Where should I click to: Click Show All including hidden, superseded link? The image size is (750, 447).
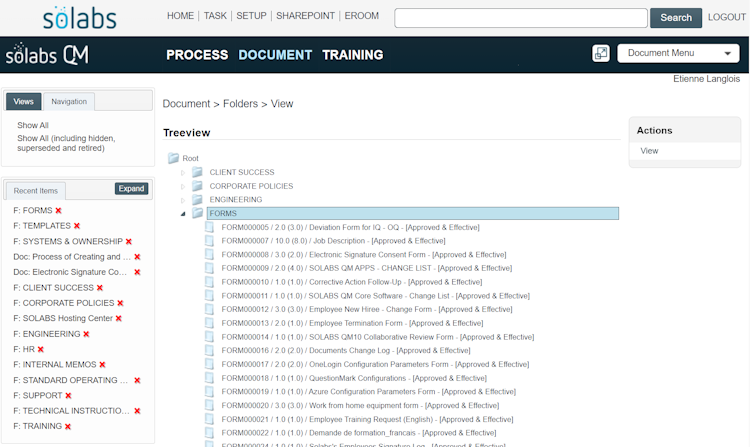[x=66, y=143]
